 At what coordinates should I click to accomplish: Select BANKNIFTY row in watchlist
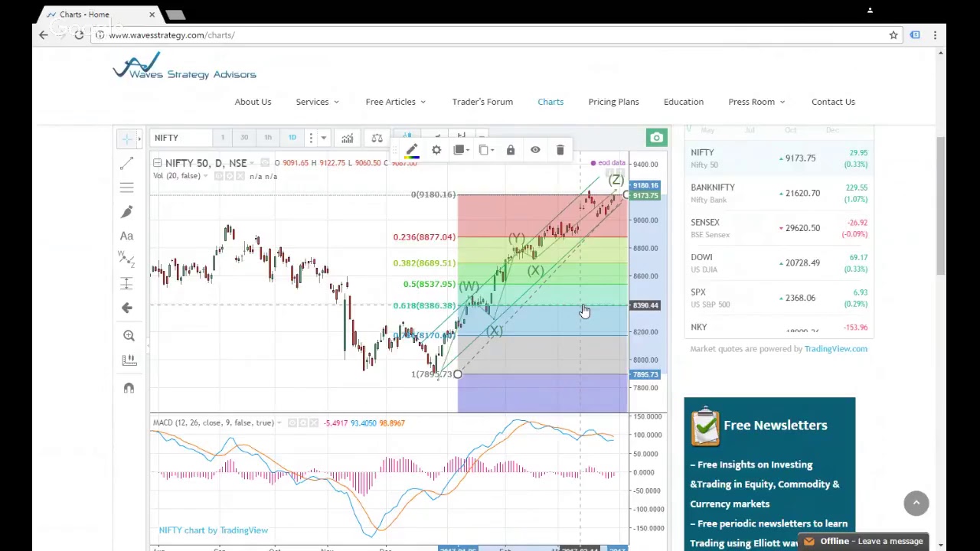[x=779, y=194]
